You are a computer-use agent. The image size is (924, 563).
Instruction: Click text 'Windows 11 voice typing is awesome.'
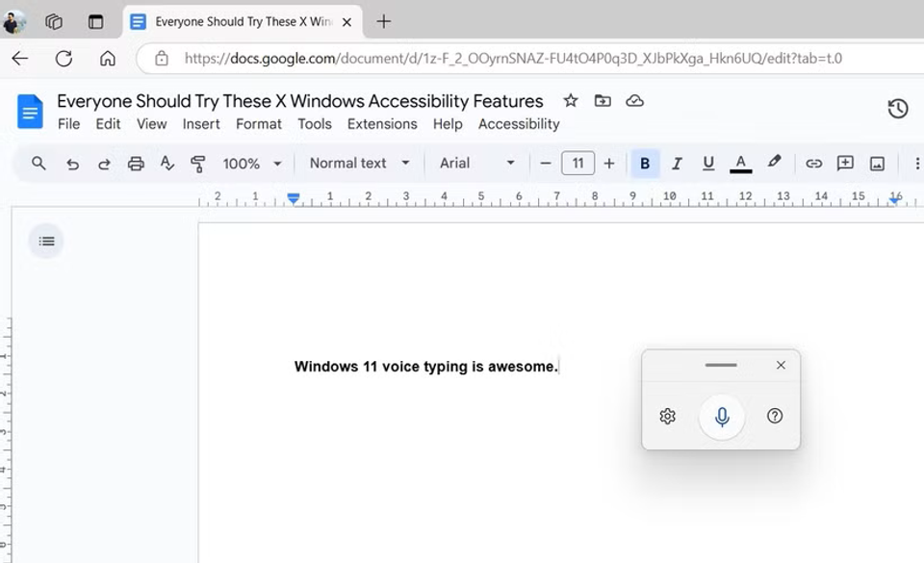425,367
